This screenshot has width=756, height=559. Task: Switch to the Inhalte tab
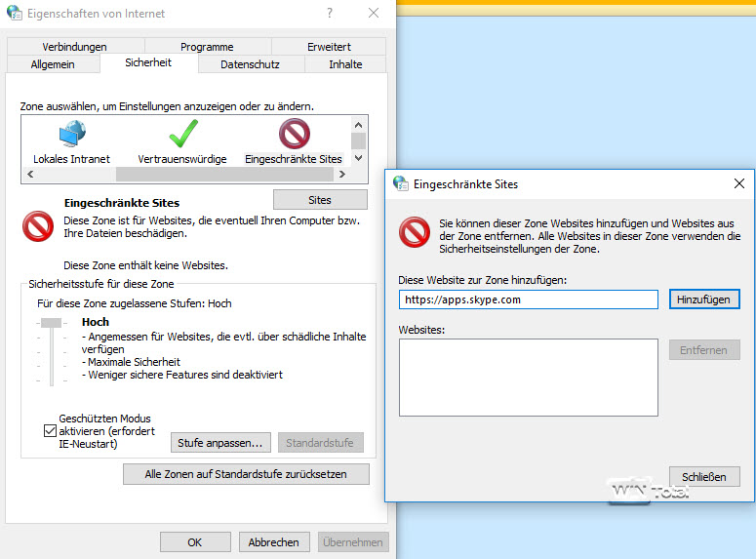point(345,64)
